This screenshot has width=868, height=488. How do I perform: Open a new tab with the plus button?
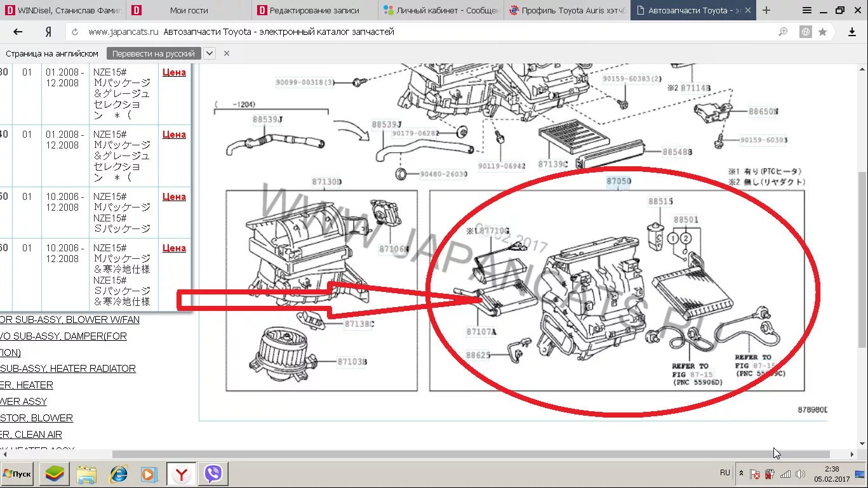point(766,10)
